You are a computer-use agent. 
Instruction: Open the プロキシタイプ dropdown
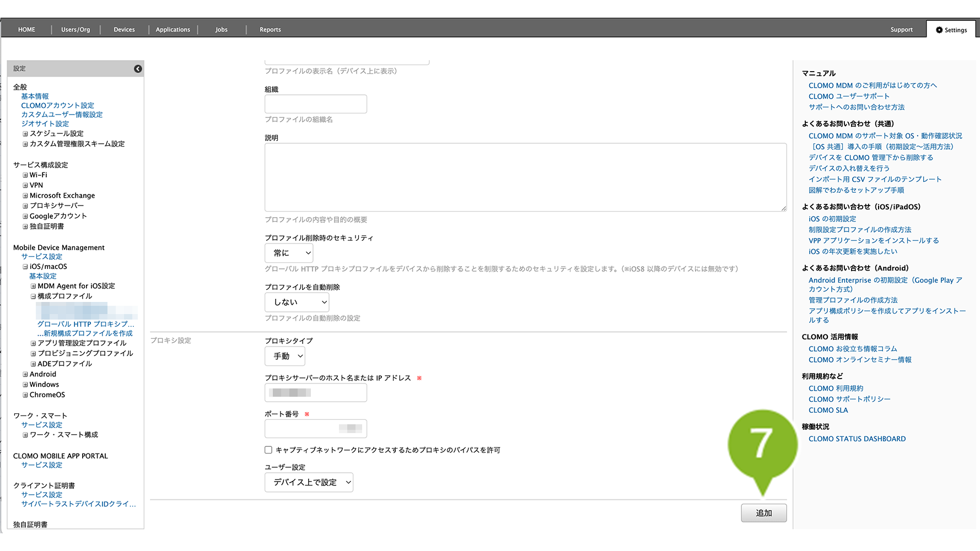[285, 356]
